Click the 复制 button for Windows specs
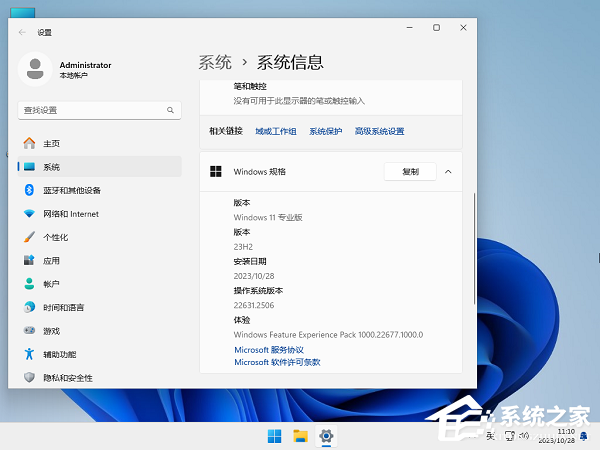Viewport: 600px width, 450px height. coord(410,171)
